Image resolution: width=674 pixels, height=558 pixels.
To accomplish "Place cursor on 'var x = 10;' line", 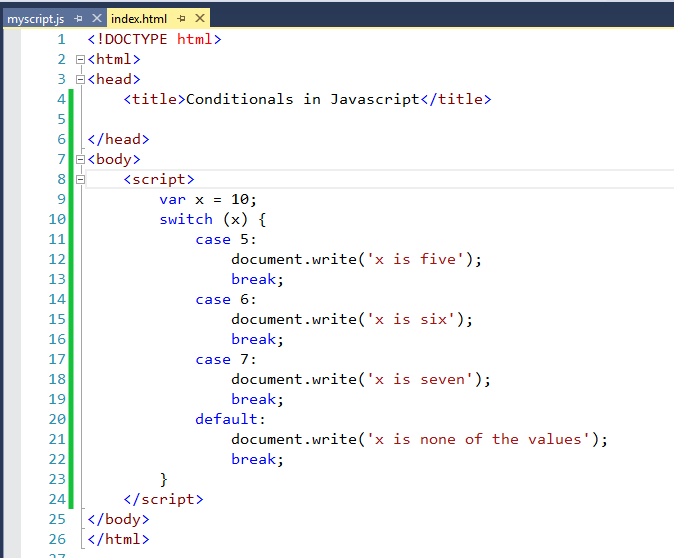I will click(208, 199).
